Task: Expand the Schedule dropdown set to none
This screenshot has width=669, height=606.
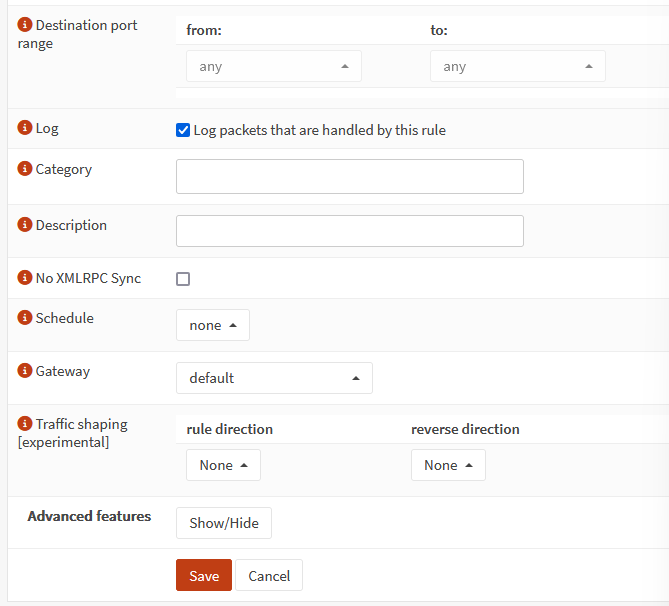Action: [213, 325]
